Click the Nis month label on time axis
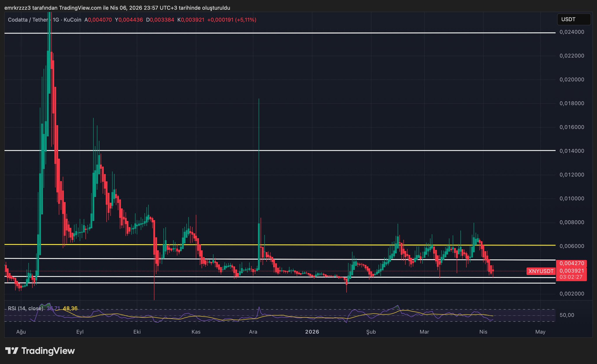Viewport: 597px width, 364px height. [483, 332]
